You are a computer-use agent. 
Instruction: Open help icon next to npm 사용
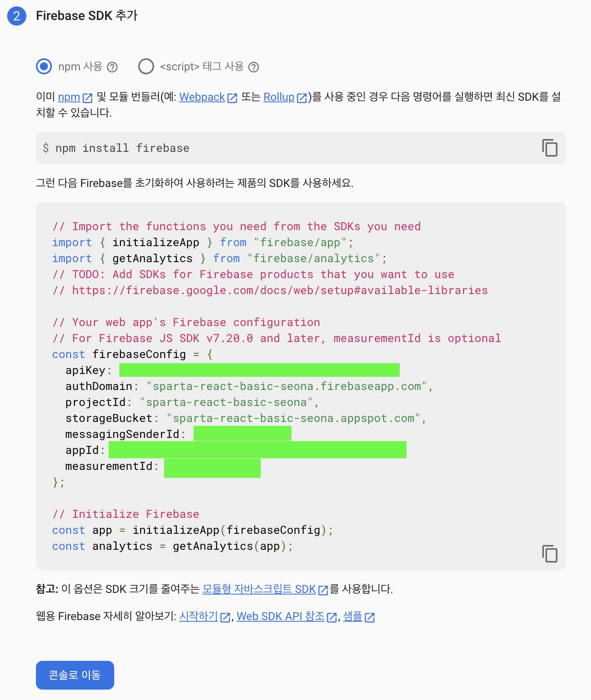pos(113,67)
